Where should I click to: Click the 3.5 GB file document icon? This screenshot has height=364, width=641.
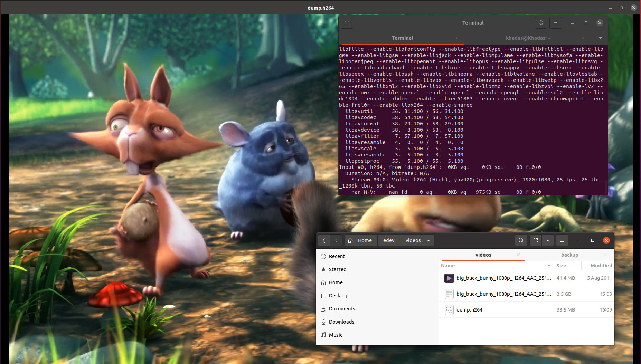tap(449, 294)
